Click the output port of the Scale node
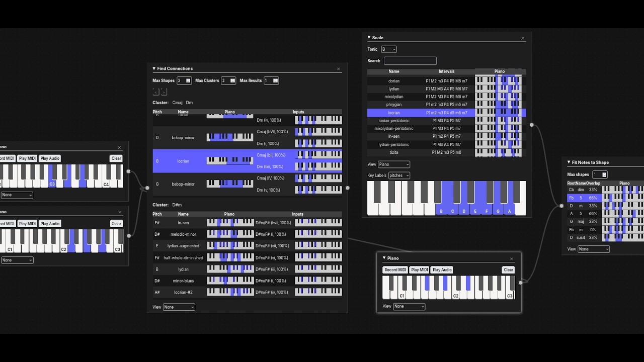The height and width of the screenshot is (362, 644). pos(532,125)
